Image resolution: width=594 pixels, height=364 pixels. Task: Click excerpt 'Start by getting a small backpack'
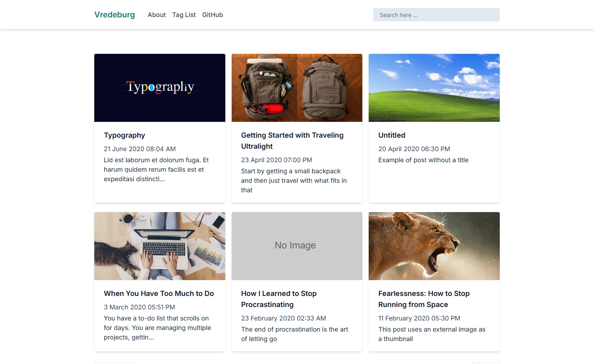click(294, 180)
